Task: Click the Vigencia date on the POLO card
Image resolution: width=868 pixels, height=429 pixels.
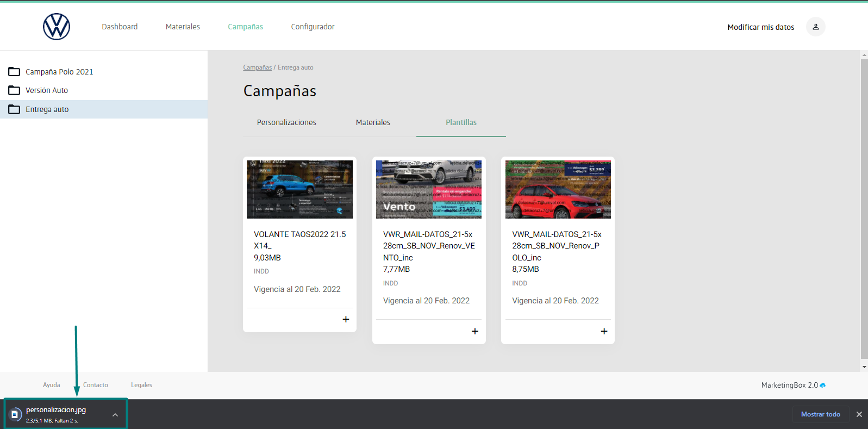Action: coord(555,301)
